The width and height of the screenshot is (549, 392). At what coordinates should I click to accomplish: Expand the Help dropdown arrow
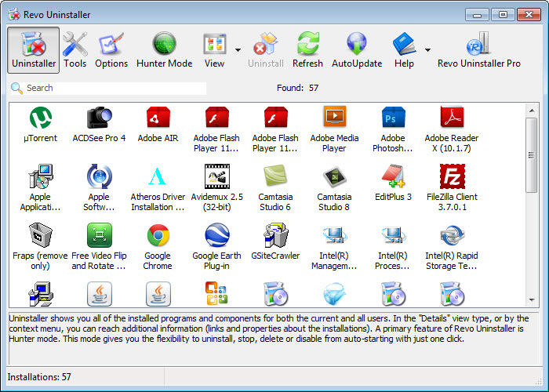click(x=427, y=49)
